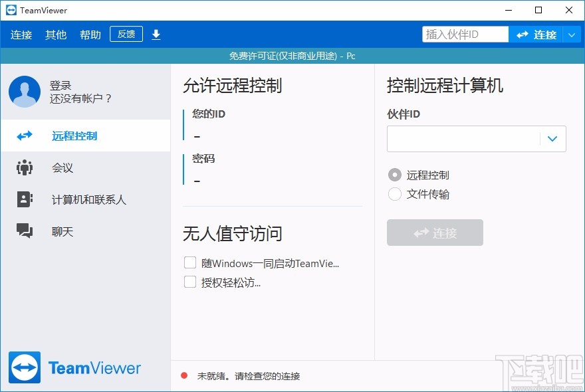
Task: Open the 帮助 menu
Action: coord(90,35)
